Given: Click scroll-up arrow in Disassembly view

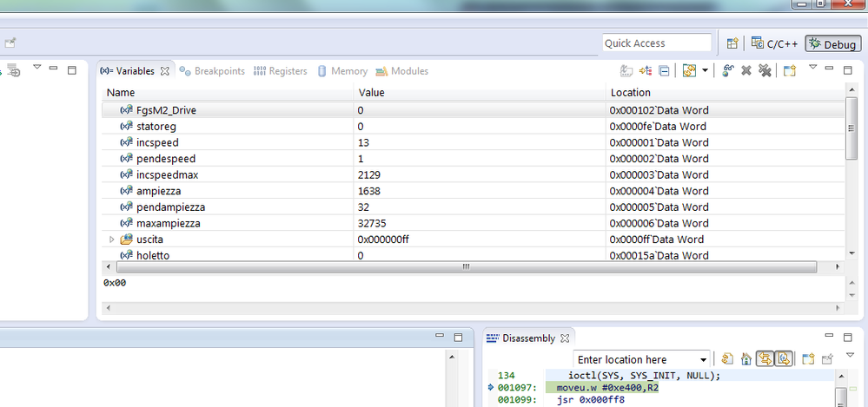Looking at the screenshot, I should (x=840, y=376).
